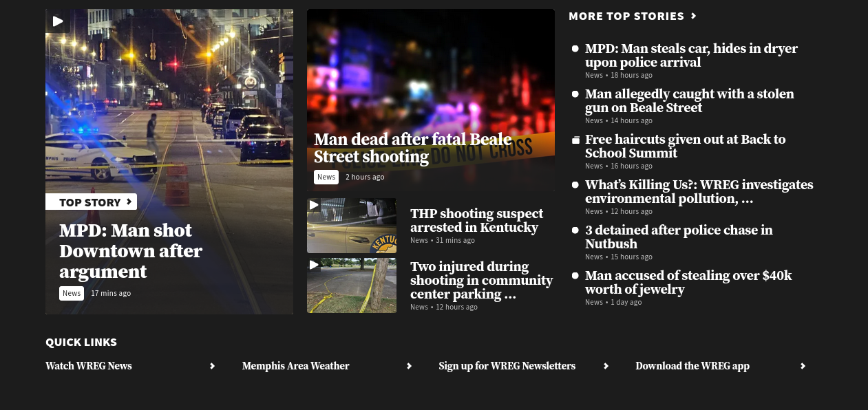Open 'THP shooting suspect arrested in Kentucky'
This screenshot has height=410, width=868.
(476, 220)
